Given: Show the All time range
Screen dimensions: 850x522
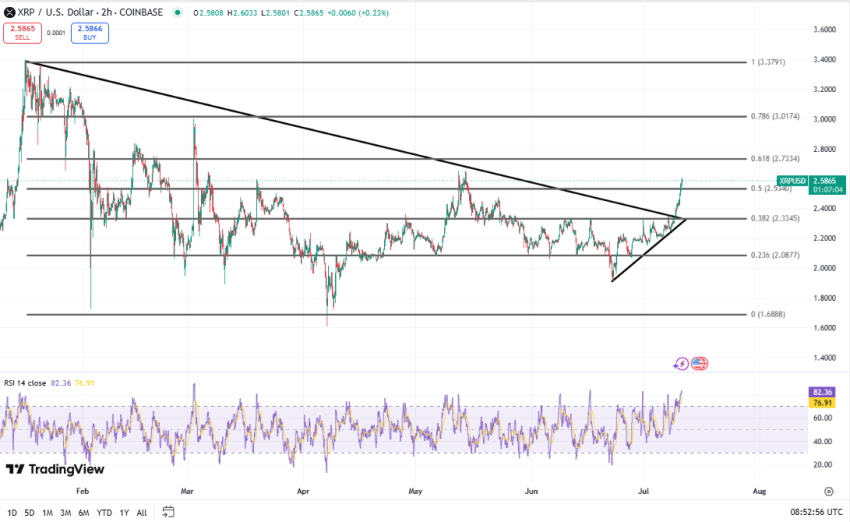Looking at the screenshot, I should click(141, 512).
